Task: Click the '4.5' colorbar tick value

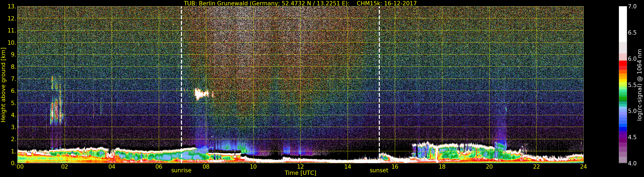Action: point(632,137)
